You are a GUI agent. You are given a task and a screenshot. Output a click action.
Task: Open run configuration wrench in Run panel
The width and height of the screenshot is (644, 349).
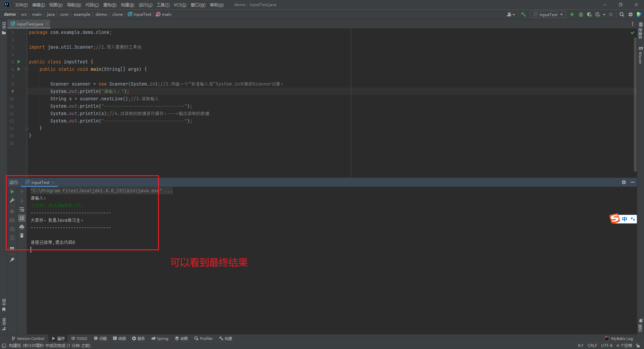coord(12,200)
